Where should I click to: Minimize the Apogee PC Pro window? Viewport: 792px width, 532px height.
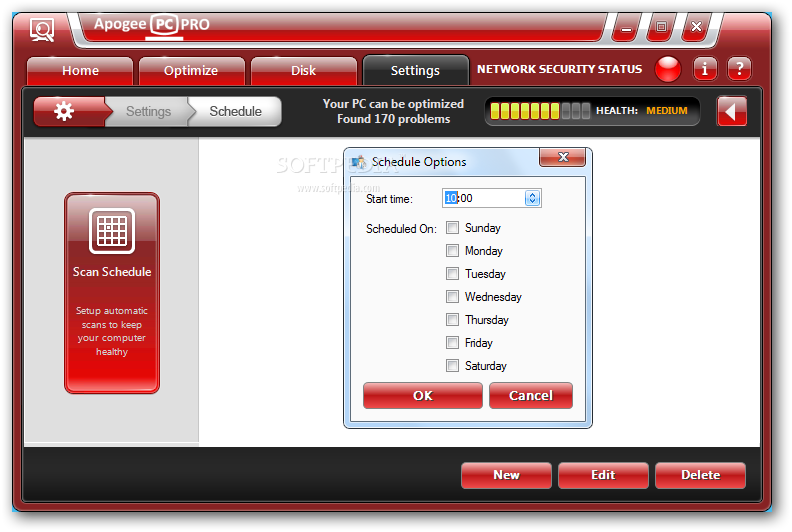tap(626, 27)
